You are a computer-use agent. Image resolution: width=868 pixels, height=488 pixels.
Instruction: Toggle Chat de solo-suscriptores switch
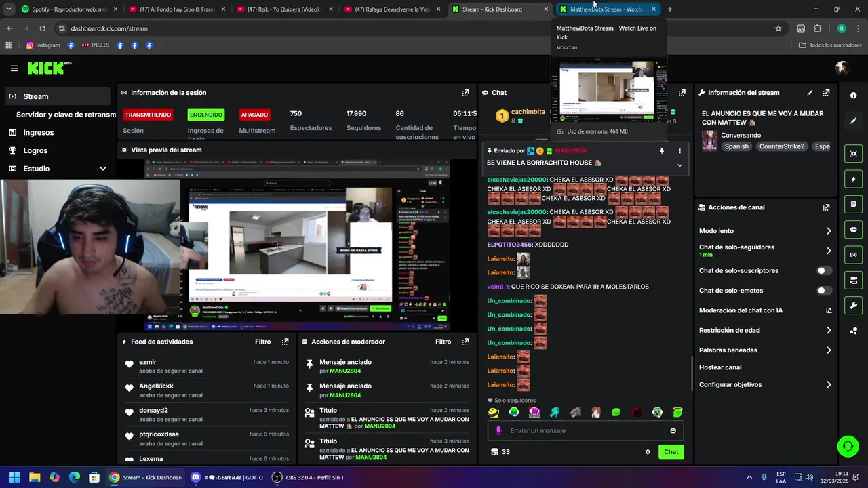coord(824,270)
